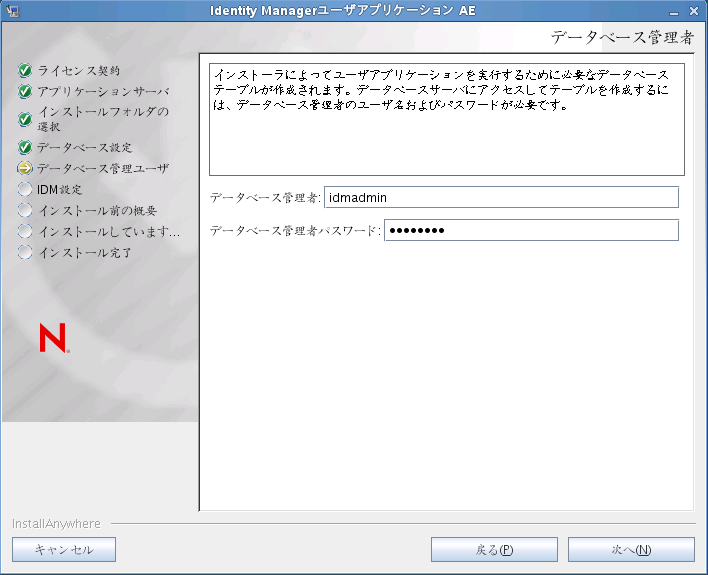The width and height of the screenshot is (708, 575).
Task: Click the データベース管理者 heading at top right
Action: click(622, 37)
